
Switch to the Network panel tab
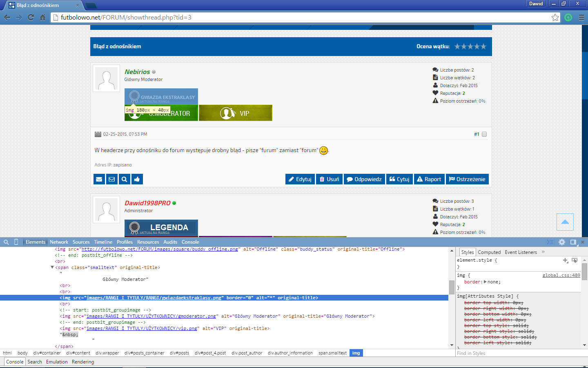coord(59,242)
